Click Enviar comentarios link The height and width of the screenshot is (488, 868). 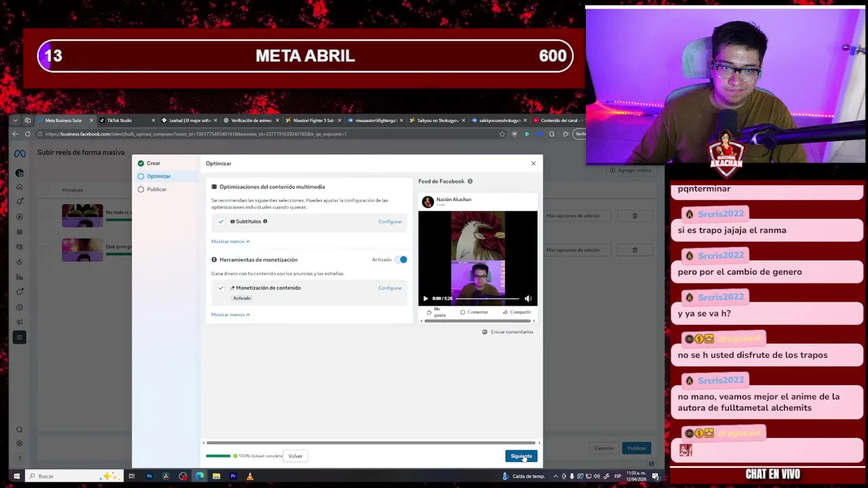click(508, 332)
